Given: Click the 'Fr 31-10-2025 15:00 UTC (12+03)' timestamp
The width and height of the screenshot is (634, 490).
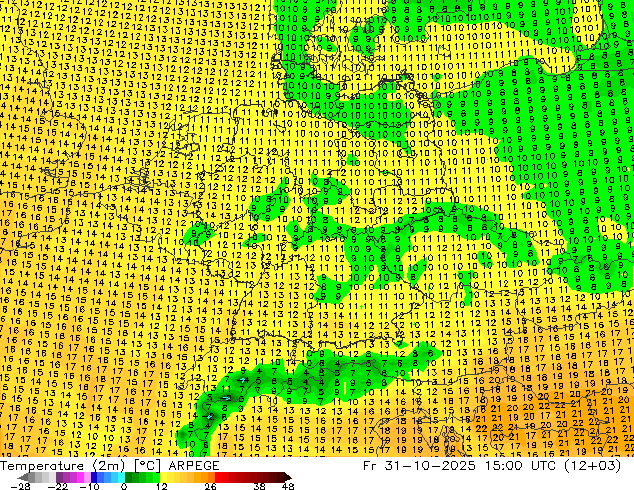Looking at the screenshot, I should [492, 466].
